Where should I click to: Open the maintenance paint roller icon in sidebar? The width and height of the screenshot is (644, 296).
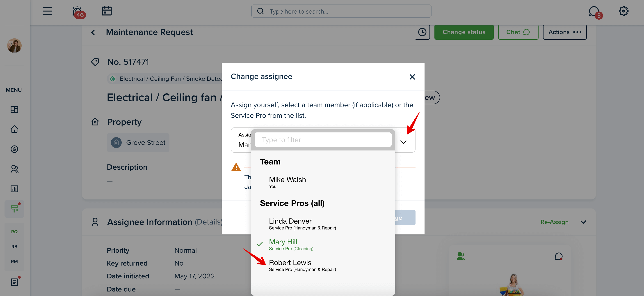point(14,209)
